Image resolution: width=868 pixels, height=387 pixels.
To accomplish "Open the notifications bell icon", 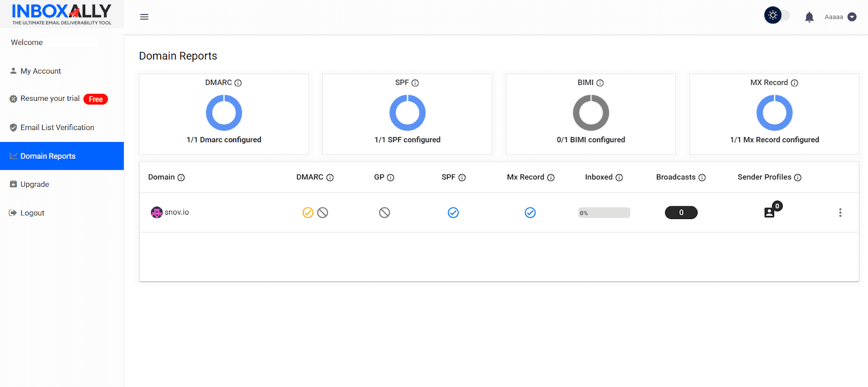I will (x=809, y=17).
